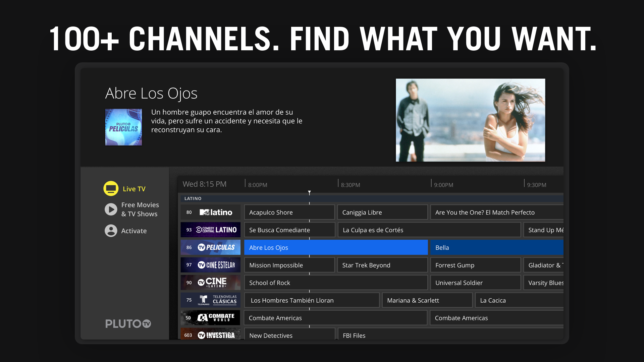644x362 pixels.
Task: Select Se Busca Comediante program
Action: coord(289,230)
